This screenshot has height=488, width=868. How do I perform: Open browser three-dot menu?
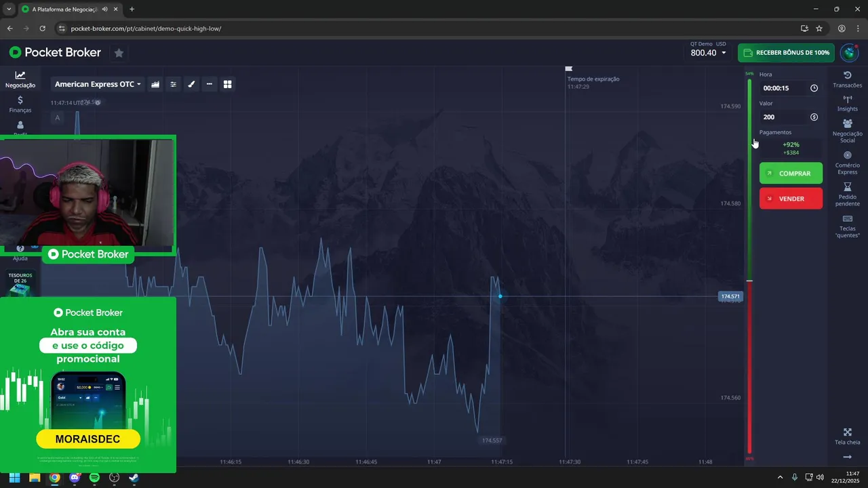[x=858, y=28]
